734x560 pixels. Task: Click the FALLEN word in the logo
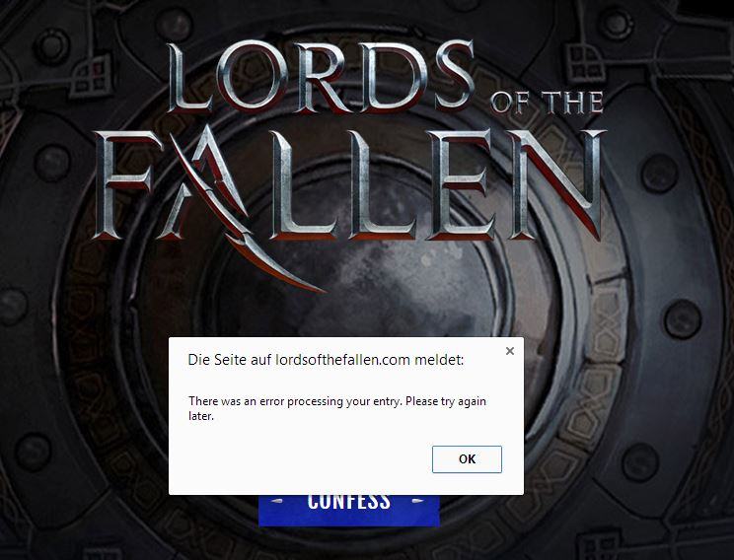[x=348, y=183]
